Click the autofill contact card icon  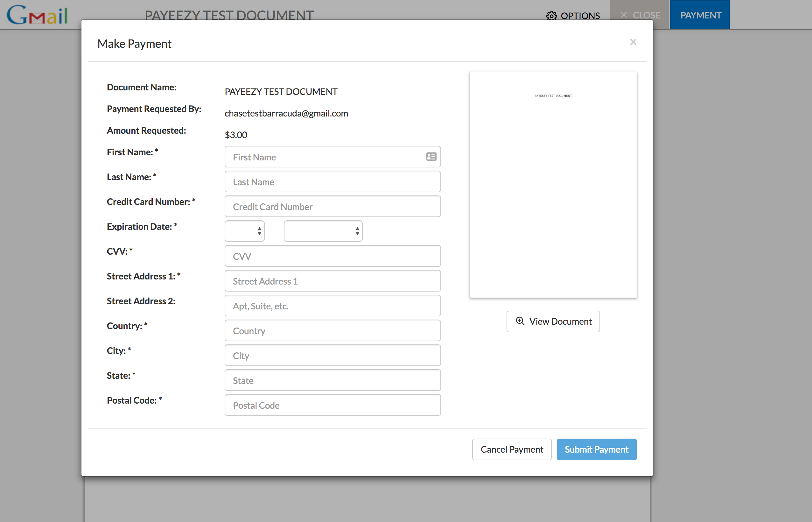tap(431, 157)
